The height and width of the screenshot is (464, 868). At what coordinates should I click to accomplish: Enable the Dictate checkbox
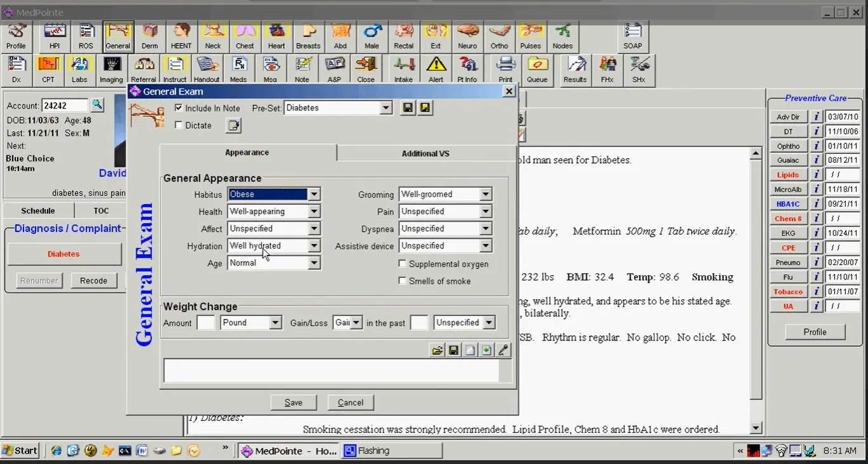(178, 125)
